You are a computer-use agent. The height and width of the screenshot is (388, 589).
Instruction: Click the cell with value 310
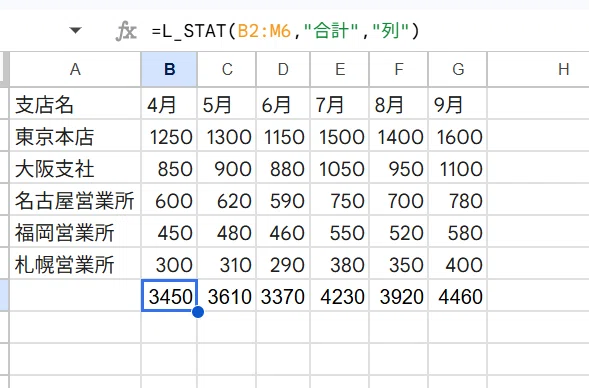227,263
